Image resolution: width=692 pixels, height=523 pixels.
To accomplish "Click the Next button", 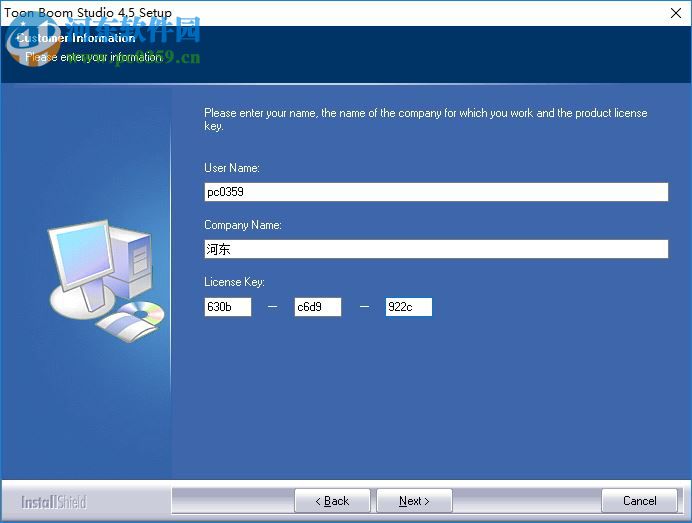I will (x=414, y=501).
